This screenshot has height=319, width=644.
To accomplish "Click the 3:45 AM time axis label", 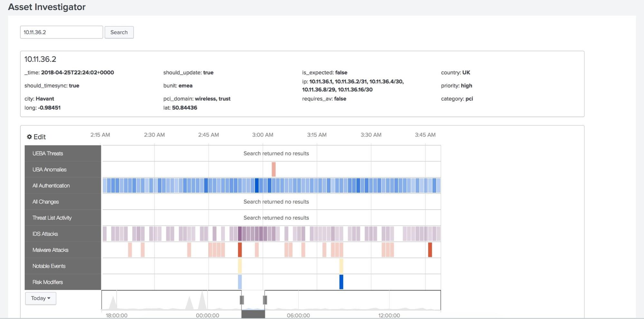I will point(425,135).
